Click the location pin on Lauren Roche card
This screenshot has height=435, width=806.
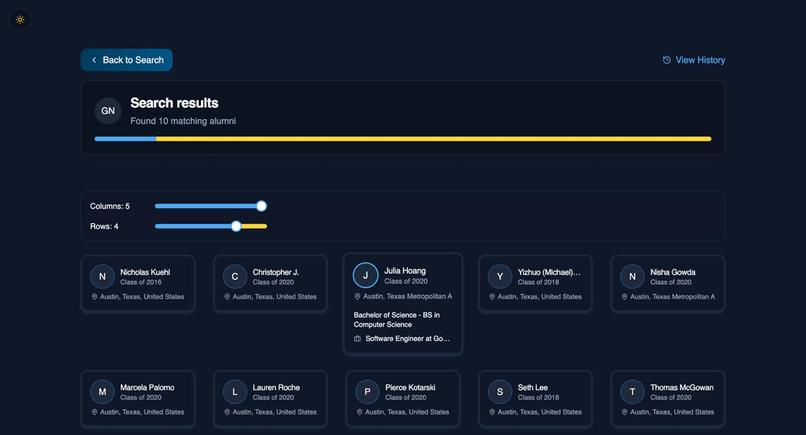pyautogui.click(x=227, y=412)
